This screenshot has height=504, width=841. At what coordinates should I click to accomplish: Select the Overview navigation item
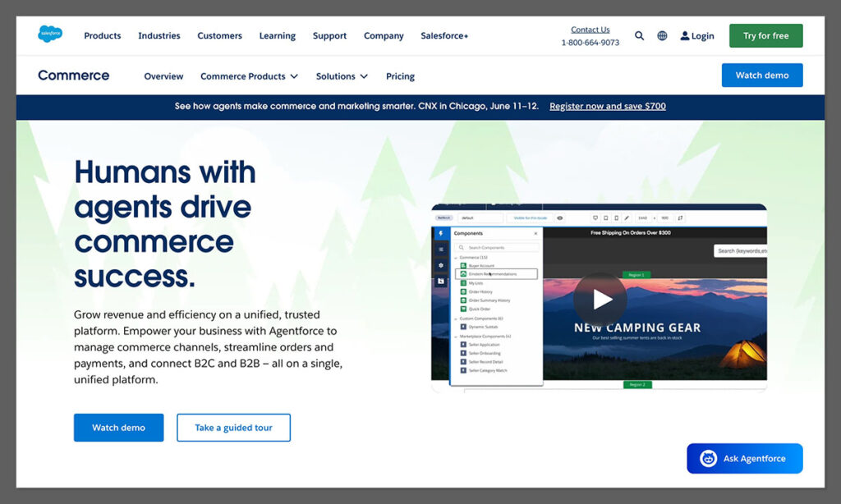click(163, 76)
